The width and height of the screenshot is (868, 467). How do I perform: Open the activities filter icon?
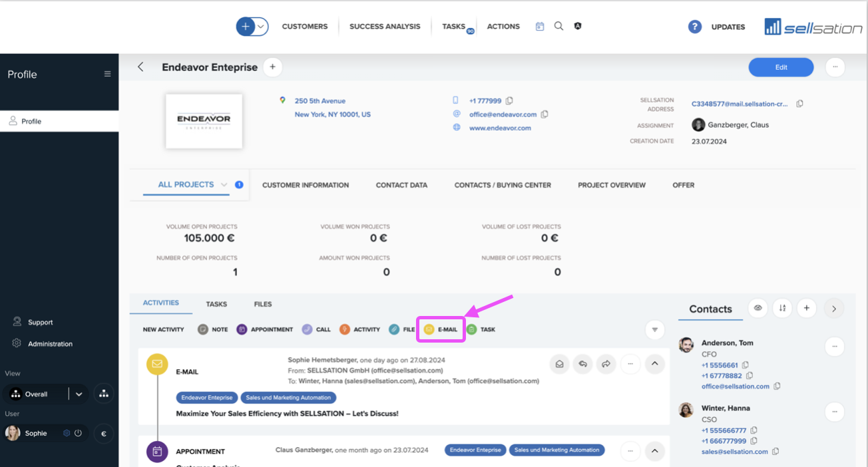click(x=655, y=329)
